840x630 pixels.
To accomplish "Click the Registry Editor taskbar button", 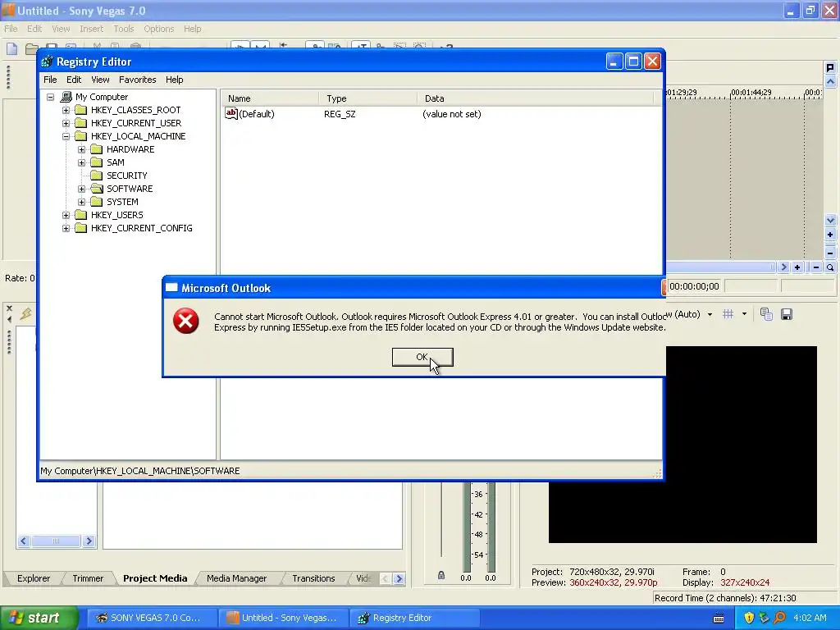I will click(x=414, y=618).
